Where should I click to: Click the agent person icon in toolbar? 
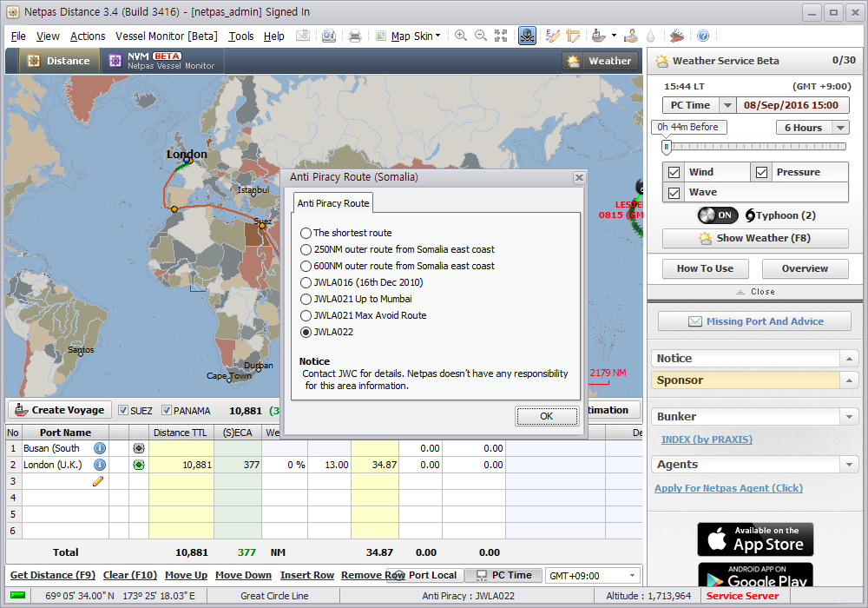630,36
